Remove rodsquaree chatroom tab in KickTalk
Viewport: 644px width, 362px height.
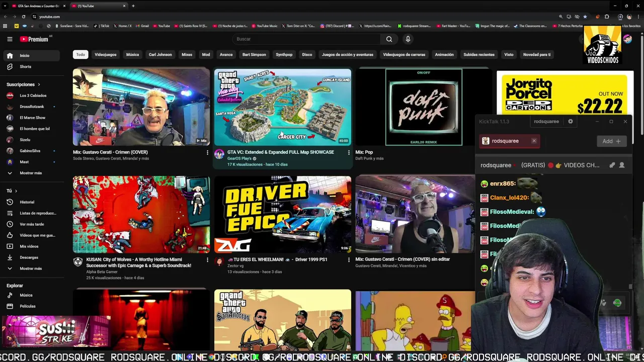point(534,141)
